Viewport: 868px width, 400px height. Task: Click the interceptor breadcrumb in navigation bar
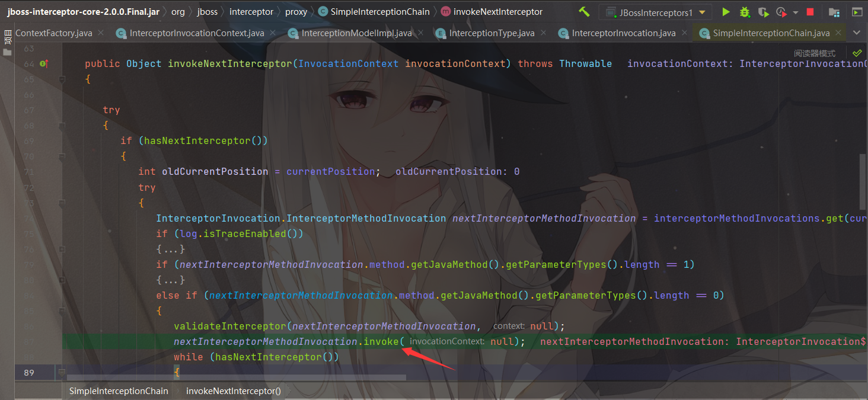tap(251, 12)
